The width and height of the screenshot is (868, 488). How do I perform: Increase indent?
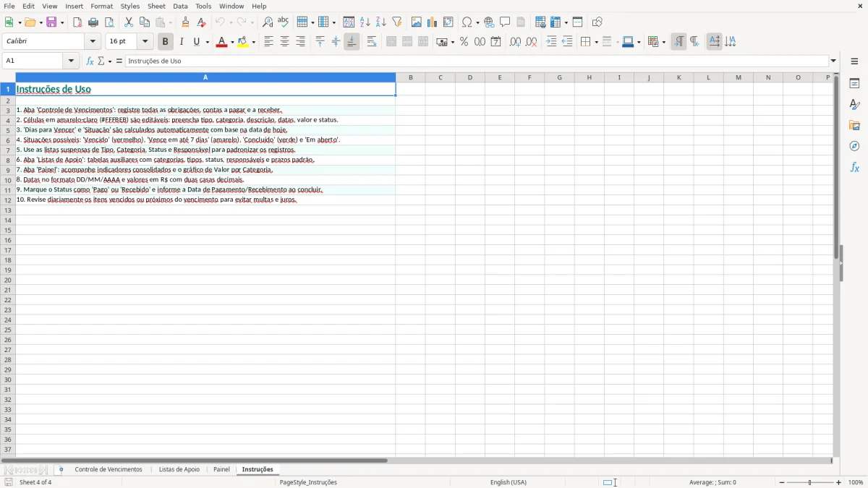(x=551, y=42)
